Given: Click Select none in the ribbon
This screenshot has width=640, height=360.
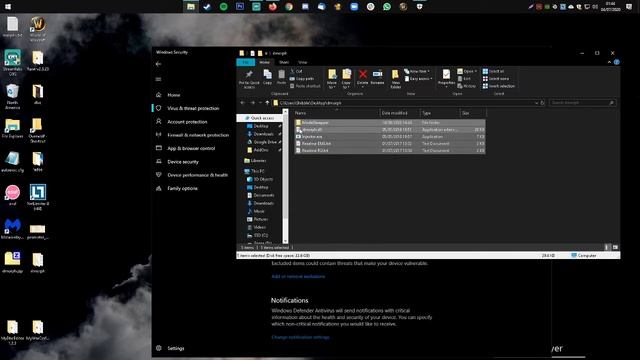Looking at the screenshot, I should click(496, 78).
